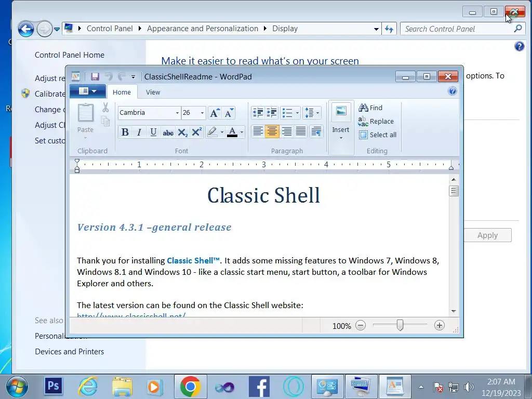Click the WordPad scrollbar down arrow

coord(454,311)
